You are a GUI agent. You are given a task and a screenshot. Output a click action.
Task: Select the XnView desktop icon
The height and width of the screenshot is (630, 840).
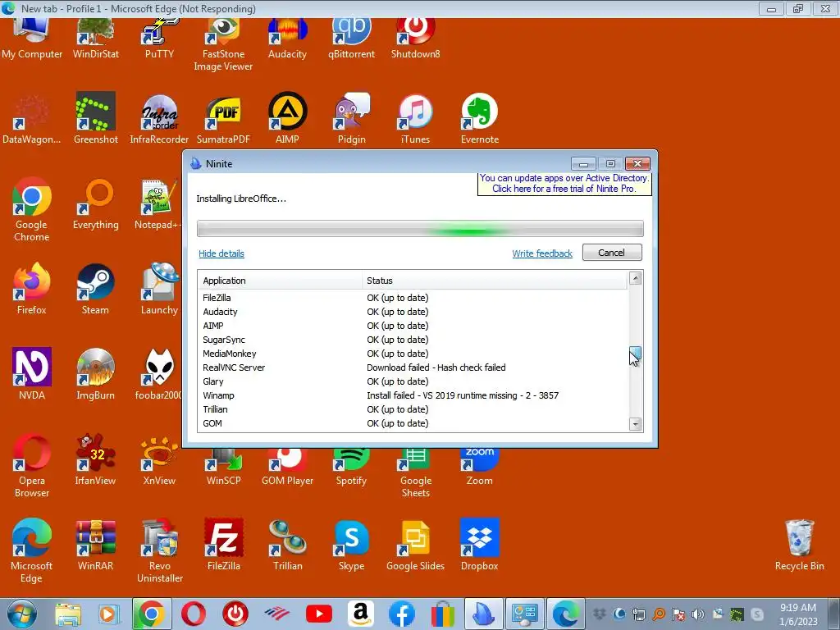pos(159,459)
